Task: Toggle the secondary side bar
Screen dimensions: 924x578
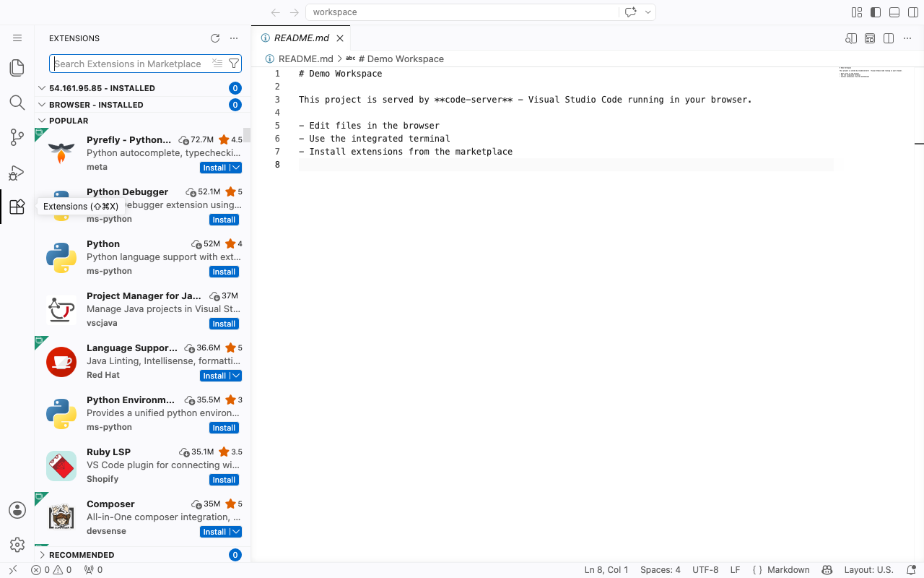Action: [913, 12]
